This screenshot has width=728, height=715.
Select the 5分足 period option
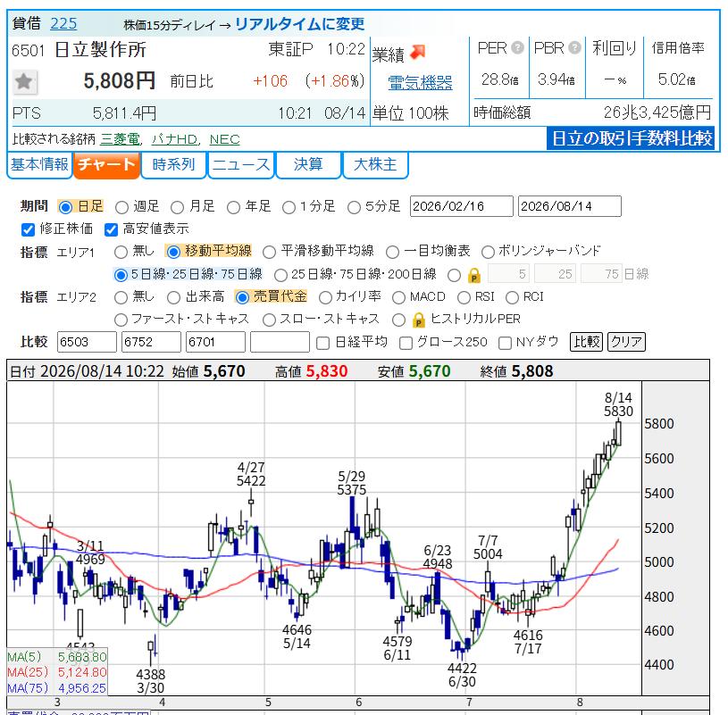354,207
